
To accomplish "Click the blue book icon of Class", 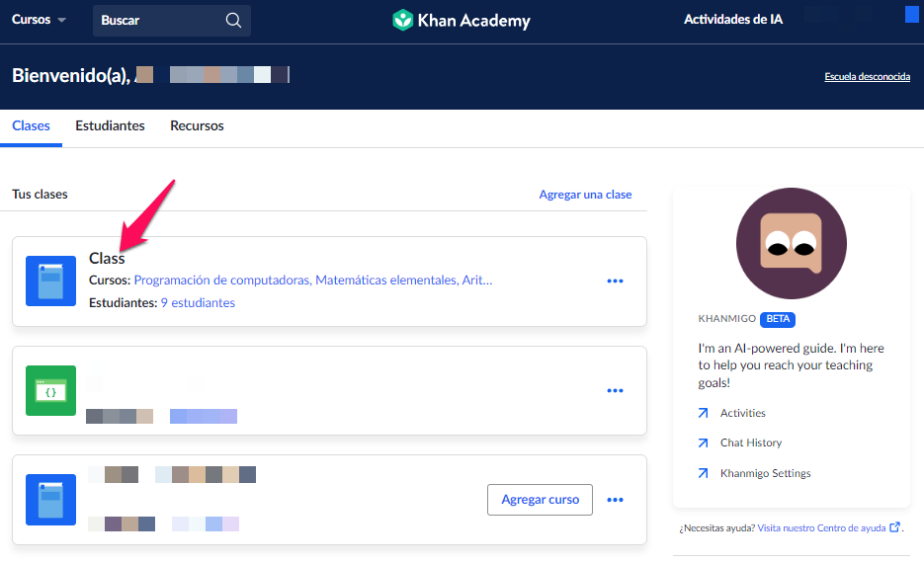I will coord(50,281).
